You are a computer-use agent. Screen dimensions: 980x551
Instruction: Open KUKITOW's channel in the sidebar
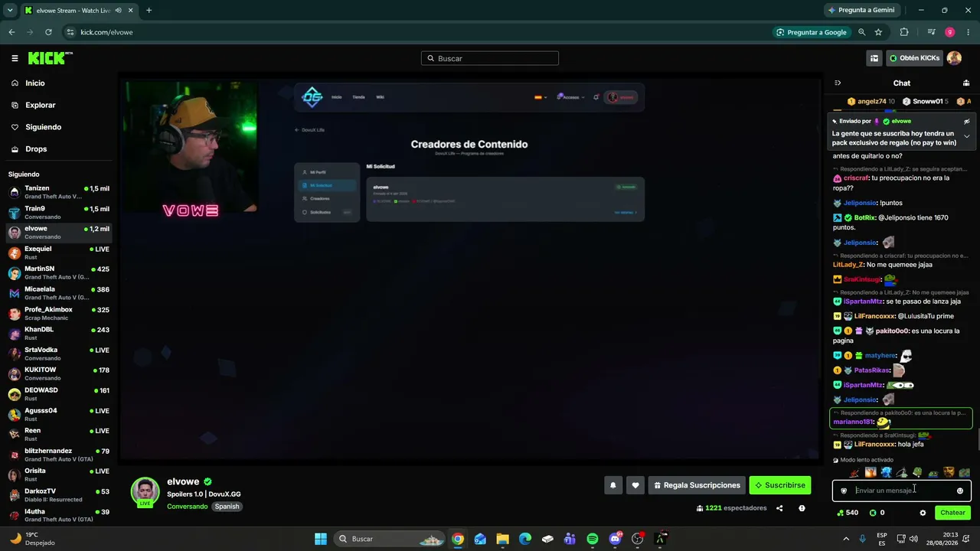[59, 374]
